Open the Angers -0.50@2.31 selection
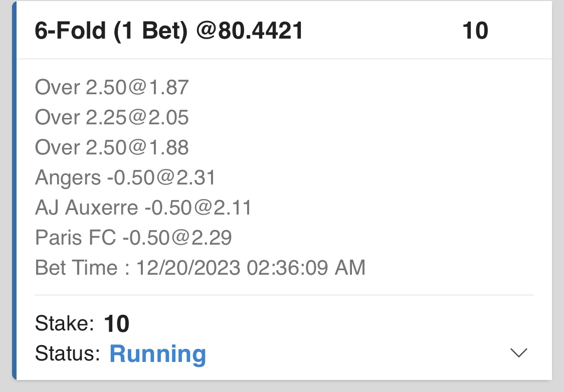Screen dimensions: 564x392 tap(125, 177)
